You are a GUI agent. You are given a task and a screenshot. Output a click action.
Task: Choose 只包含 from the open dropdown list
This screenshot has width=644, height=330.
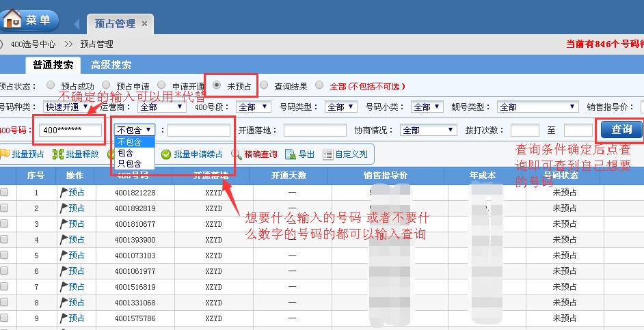[130, 164]
